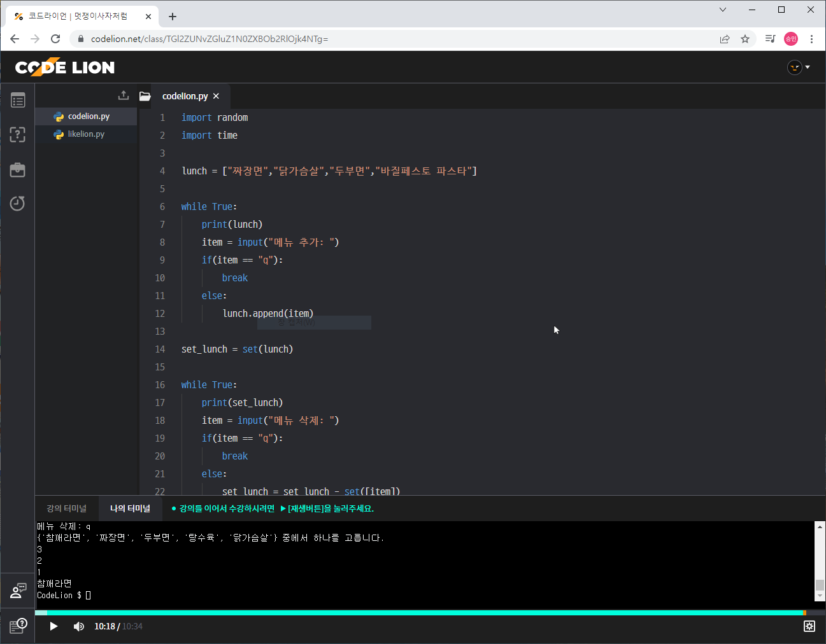Toggle fullscreen mode with the bottom-right icon

[809, 626]
